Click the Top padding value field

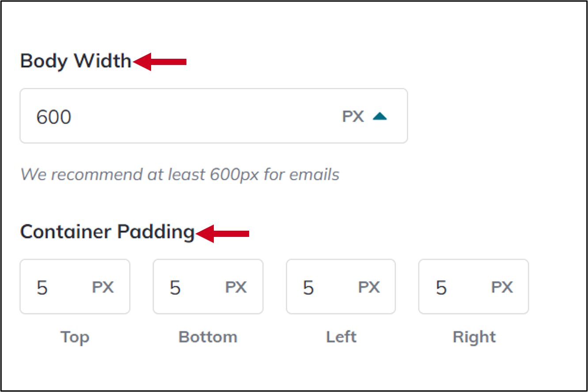(x=53, y=286)
